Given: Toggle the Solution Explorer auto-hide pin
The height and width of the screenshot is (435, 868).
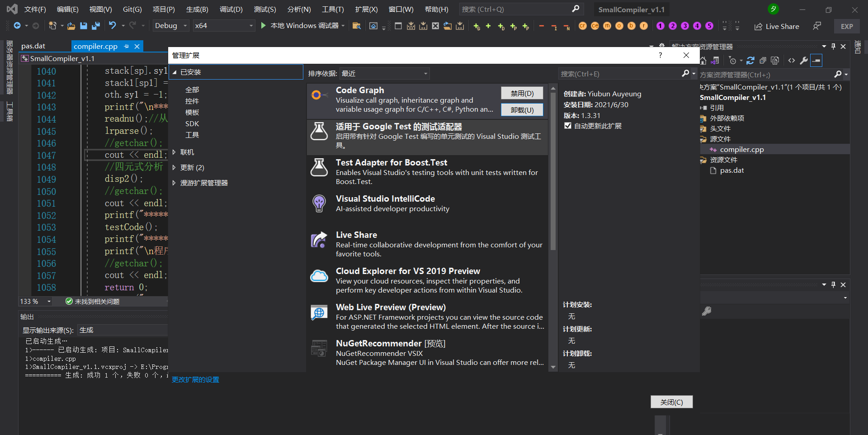Looking at the screenshot, I should point(833,47).
